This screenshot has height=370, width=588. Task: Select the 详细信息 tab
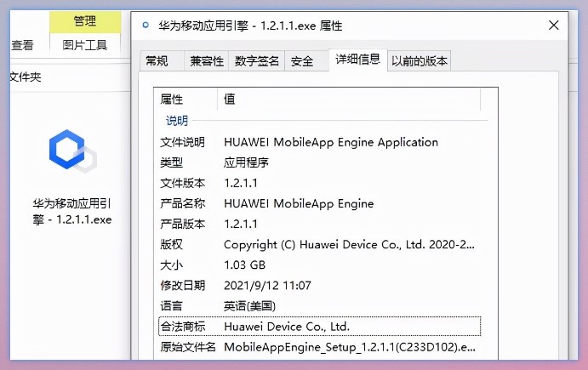357,60
